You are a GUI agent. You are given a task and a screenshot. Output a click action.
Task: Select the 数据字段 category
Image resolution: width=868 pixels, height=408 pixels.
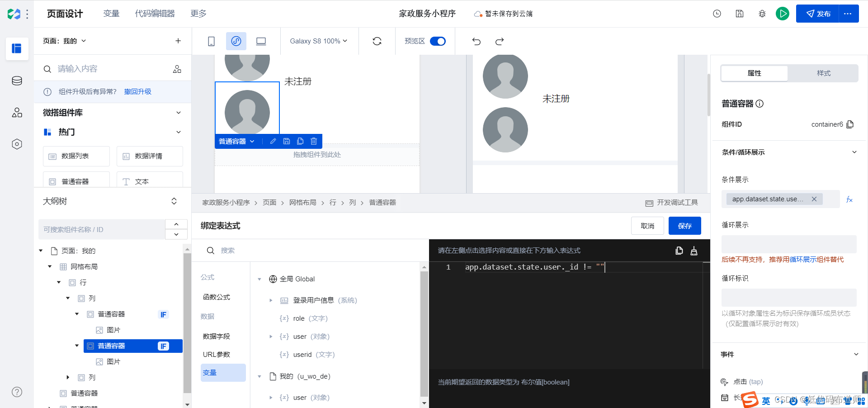point(217,337)
